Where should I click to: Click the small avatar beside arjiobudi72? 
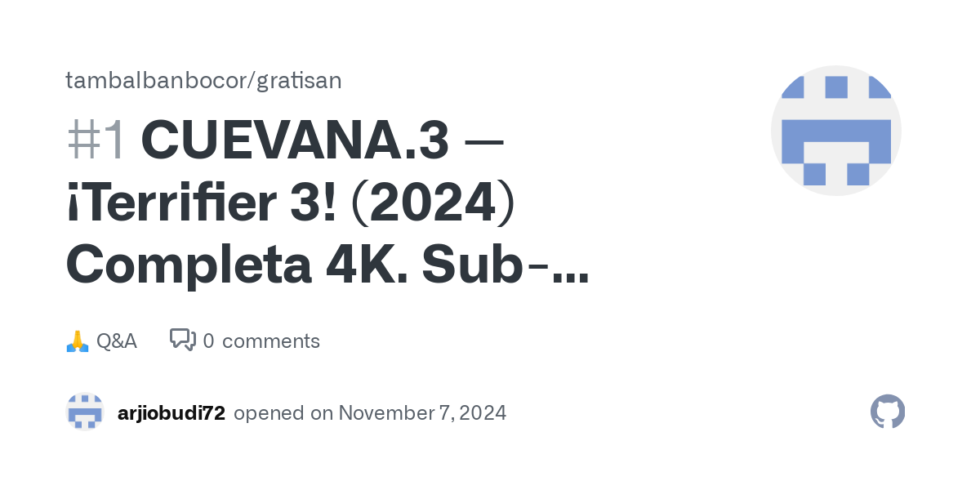click(x=85, y=412)
